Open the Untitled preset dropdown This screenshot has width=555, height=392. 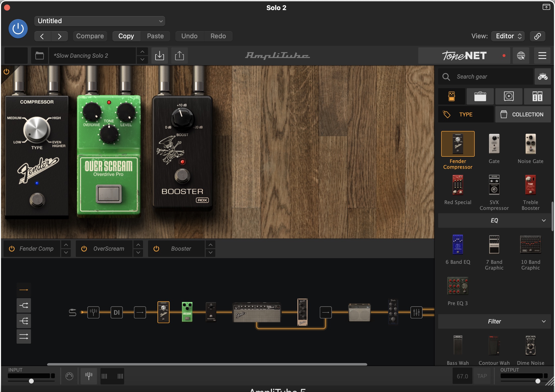100,21
